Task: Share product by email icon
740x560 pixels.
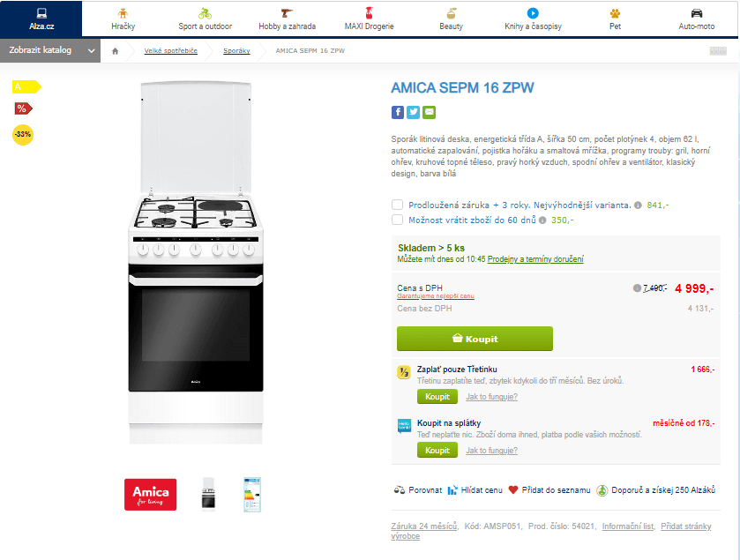Action: pos(429,112)
